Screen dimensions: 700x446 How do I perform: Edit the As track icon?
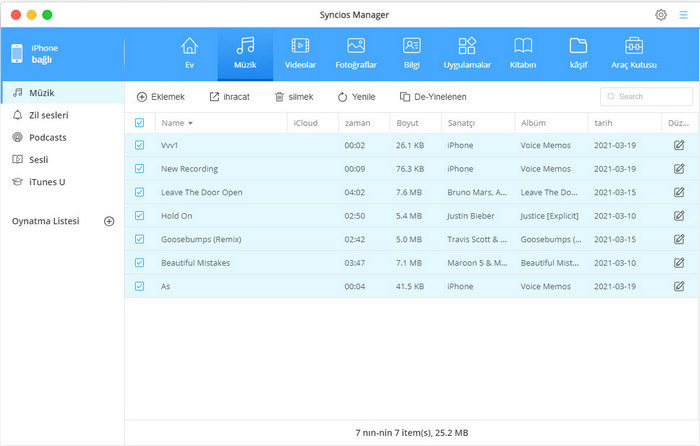coord(679,286)
